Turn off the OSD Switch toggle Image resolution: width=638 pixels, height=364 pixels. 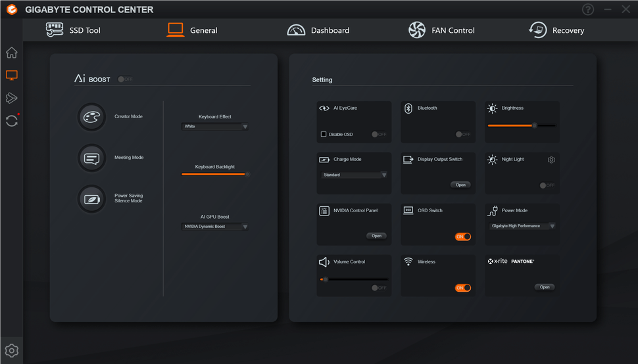tap(463, 237)
